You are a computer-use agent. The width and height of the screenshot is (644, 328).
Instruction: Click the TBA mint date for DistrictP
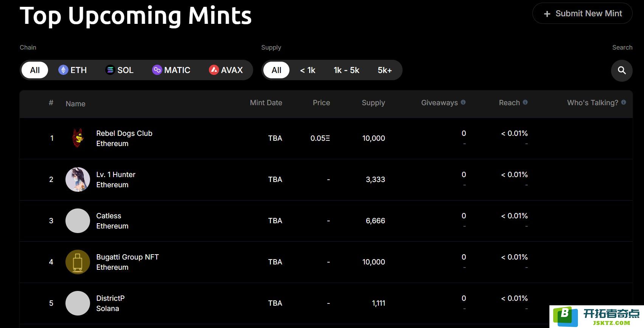coord(275,303)
